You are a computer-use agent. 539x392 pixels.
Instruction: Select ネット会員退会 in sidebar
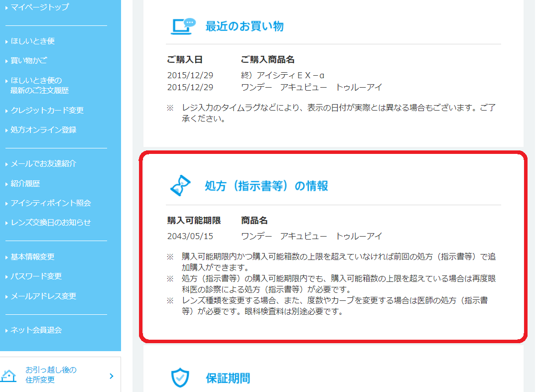[x=36, y=330]
